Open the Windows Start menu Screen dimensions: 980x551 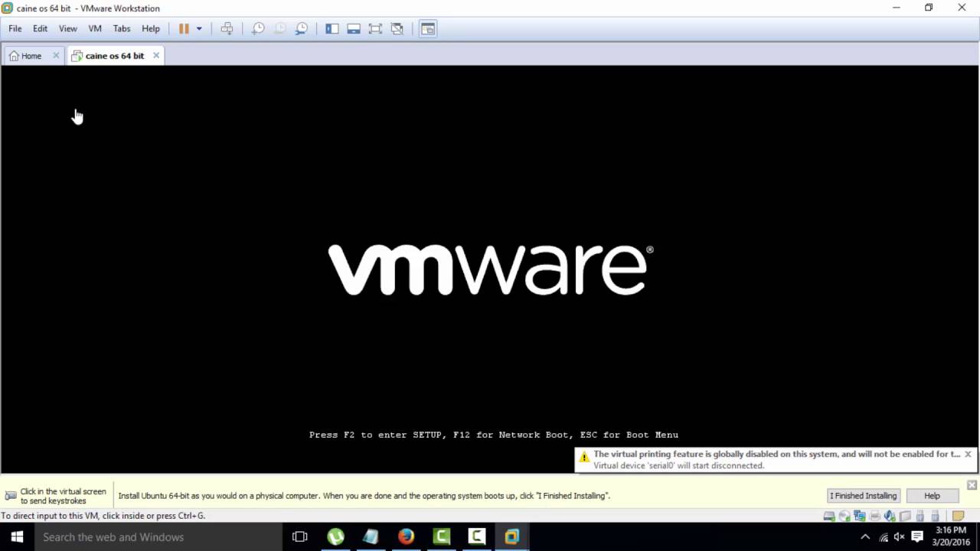[x=18, y=537]
